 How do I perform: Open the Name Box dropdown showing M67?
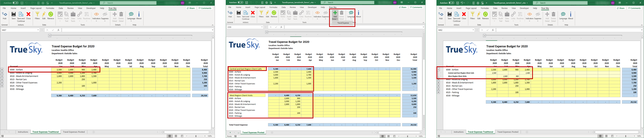[38, 30]
